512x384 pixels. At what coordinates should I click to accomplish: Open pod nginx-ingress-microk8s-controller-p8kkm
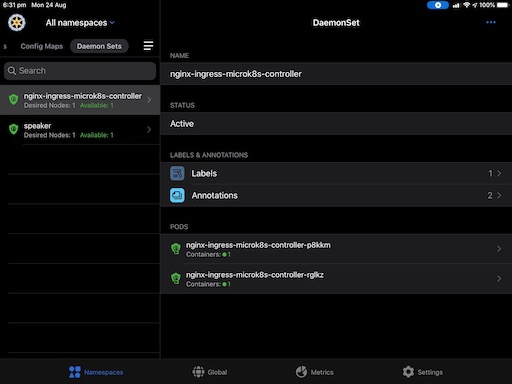click(x=336, y=249)
